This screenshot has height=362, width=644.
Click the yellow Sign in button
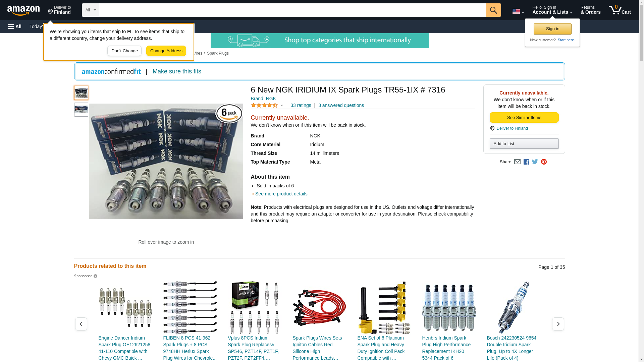pos(552,29)
